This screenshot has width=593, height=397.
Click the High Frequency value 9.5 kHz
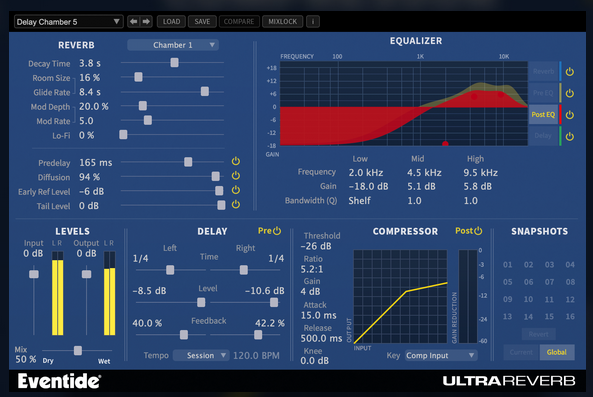(x=480, y=173)
